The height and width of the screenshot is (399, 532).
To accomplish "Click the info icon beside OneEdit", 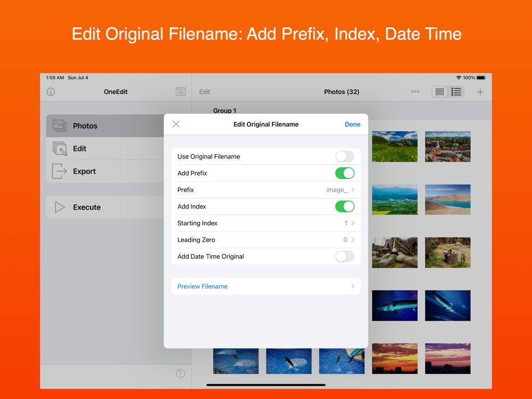I will pyautogui.click(x=51, y=92).
